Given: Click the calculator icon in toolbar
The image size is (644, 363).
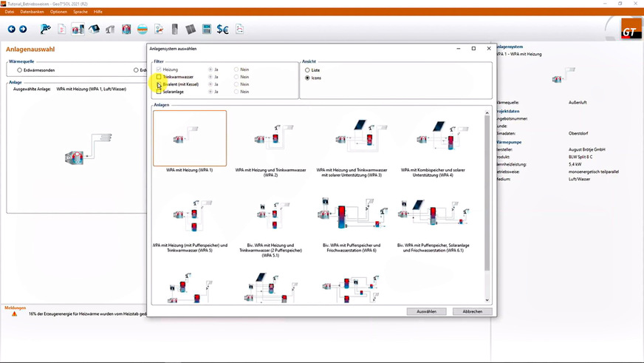Looking at the screenshot, I should pyautogui.click(x=207, y=30).
